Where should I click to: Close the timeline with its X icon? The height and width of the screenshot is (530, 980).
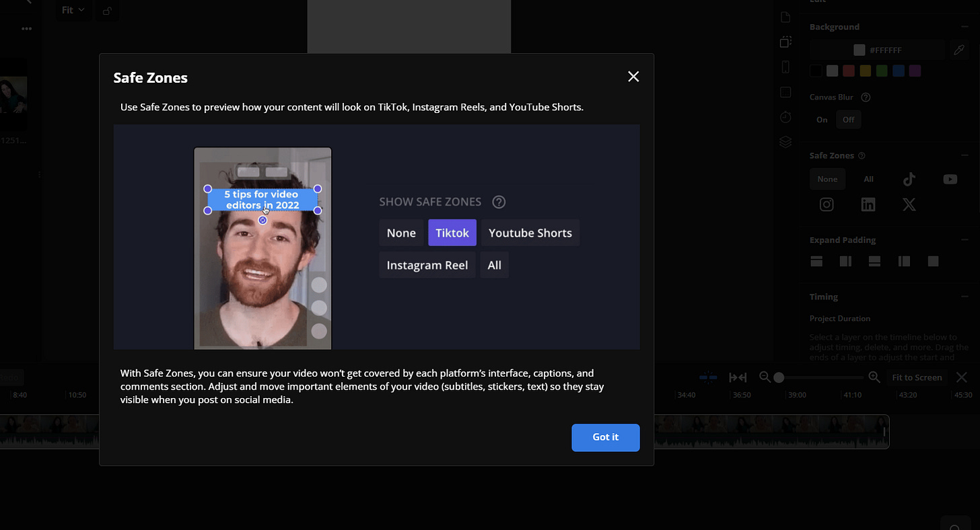962,377
